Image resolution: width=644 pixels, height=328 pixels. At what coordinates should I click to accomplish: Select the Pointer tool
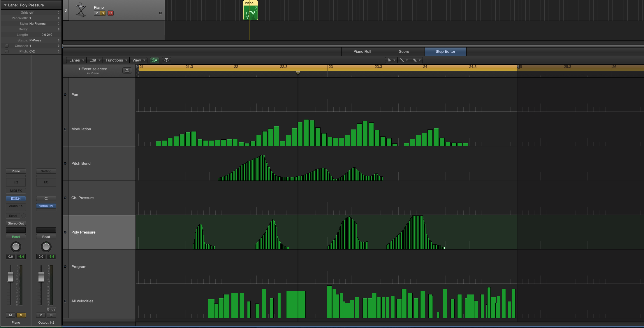(389, 60)
